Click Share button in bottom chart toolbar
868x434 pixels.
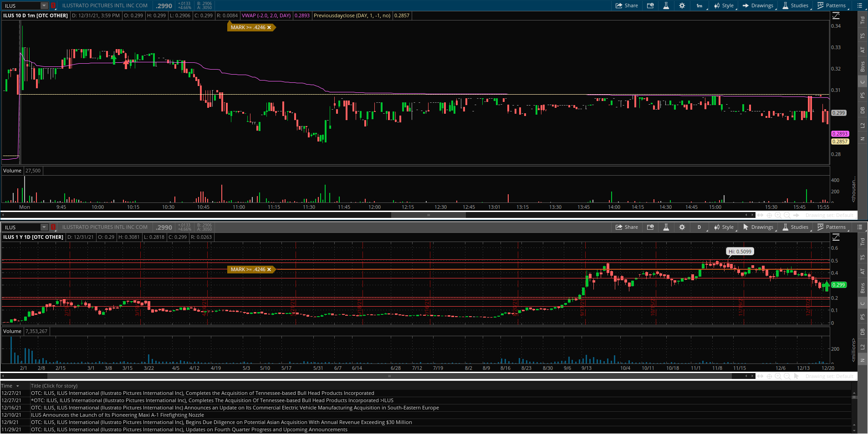point(627,227)
